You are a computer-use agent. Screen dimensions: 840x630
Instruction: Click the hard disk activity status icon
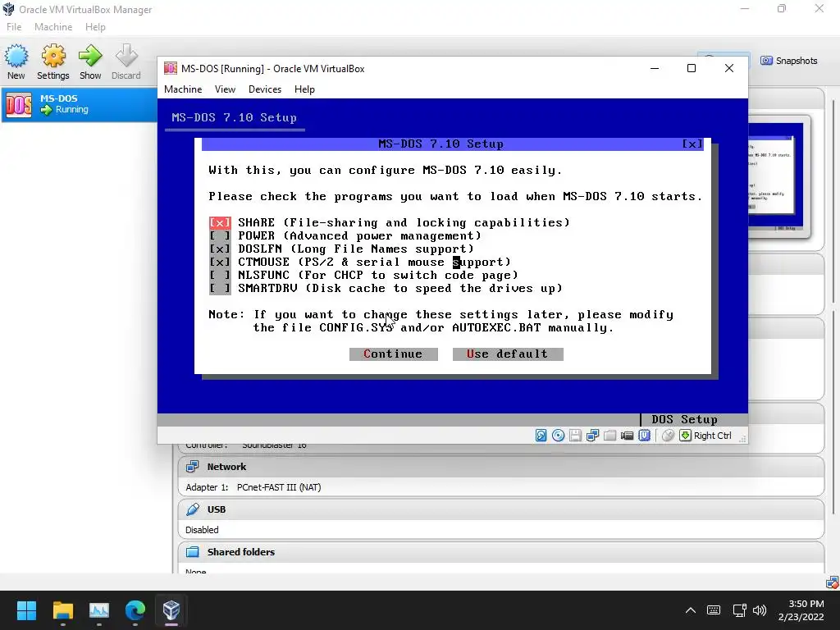(x=541, y=436)
